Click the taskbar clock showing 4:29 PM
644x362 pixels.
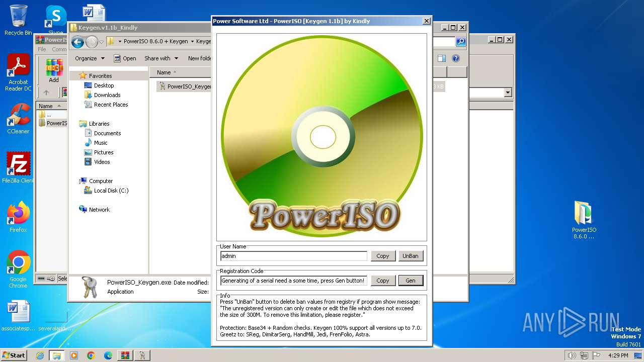coord(618,355)
